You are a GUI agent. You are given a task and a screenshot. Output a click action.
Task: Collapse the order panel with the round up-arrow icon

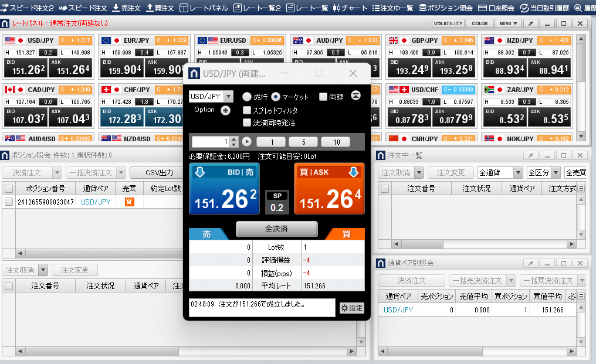[x=355, y=96]
